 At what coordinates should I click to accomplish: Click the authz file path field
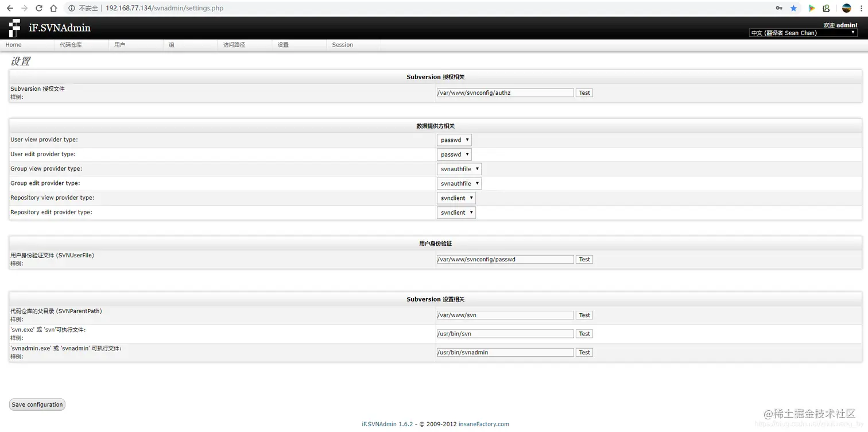point(505,92)
